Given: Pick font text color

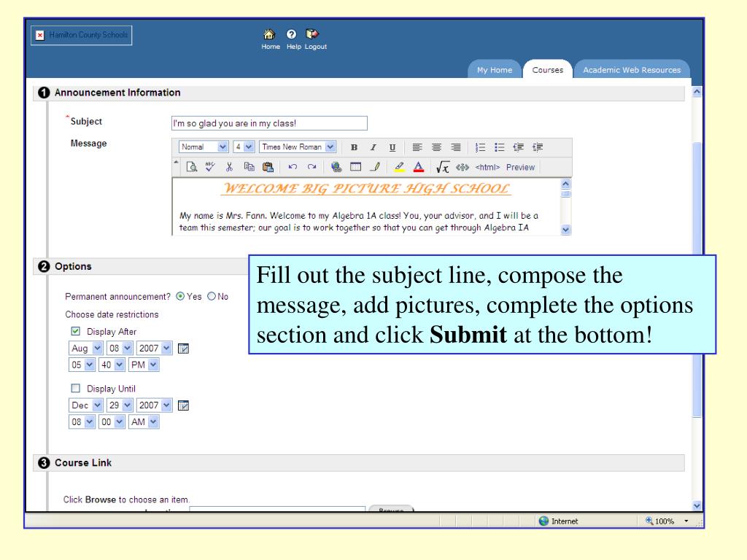Looking at the screenshot, I should pos(418,167).
